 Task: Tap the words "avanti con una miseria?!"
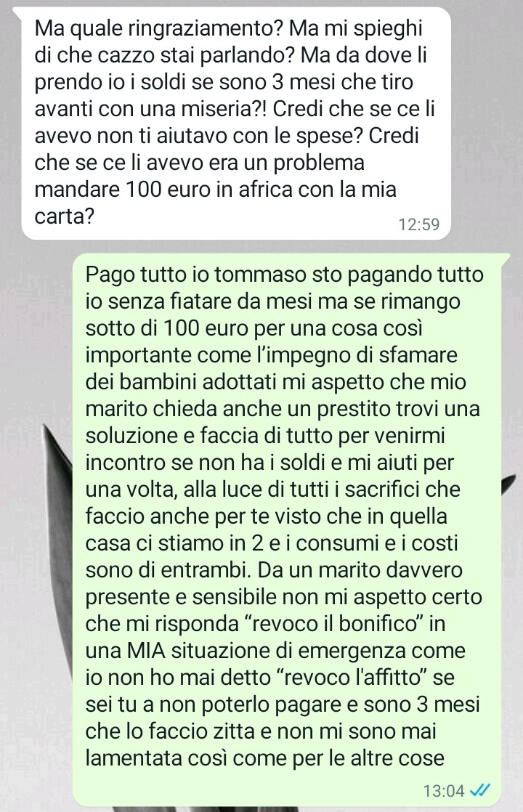click(x=150, y=109)
